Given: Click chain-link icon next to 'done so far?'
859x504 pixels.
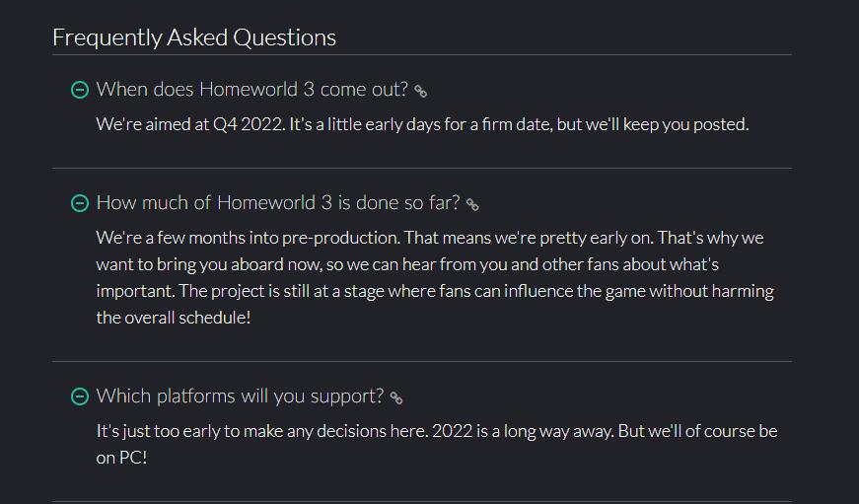Looking at the screenshot, I should 472,204.
